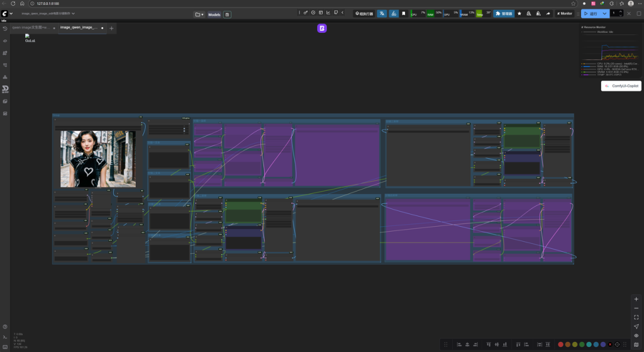The height and width of the screenshot is (352, 644).
Task: Expand the Run button dropdown arrow
Action: tap(604, 13)
